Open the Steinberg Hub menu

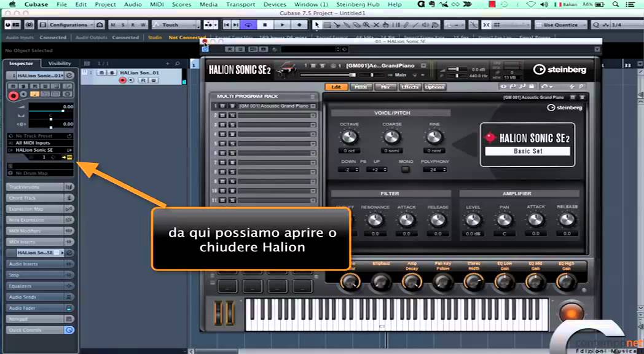pos(358,4)
